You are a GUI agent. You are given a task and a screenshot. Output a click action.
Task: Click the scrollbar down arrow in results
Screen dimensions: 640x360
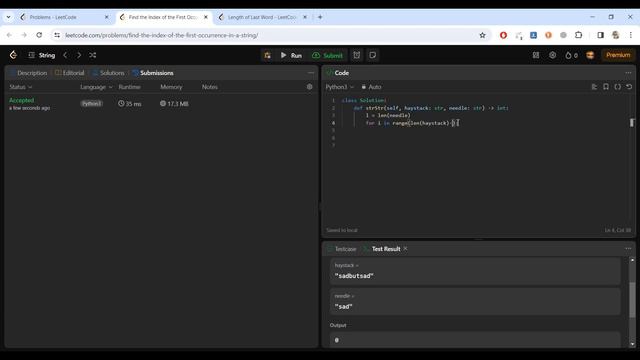click(632, 344)
